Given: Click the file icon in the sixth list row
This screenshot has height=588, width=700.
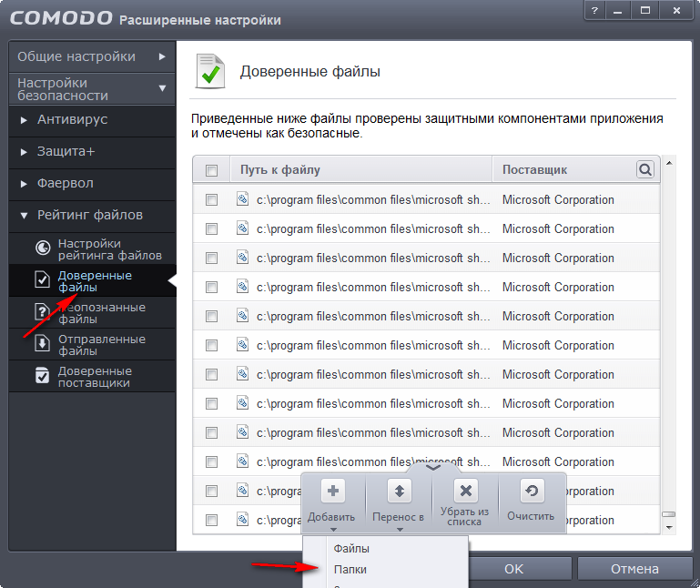Looking at the screenshot, I should (242, 344).
